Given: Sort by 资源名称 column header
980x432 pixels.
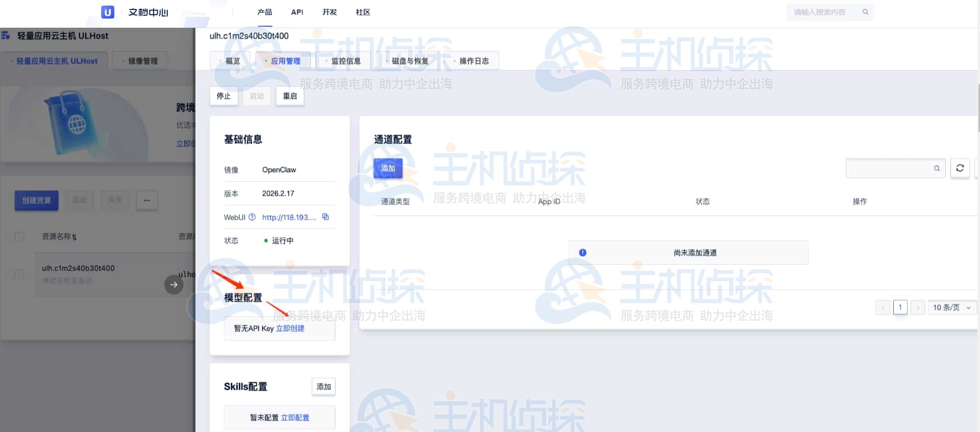Looking at the screenshot, I should point(59,236).
